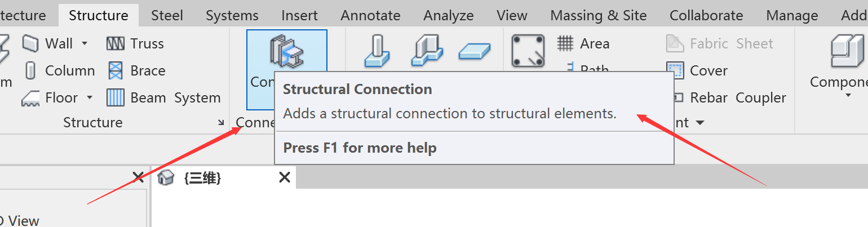
Task: Click the Beam System tool
Action: (163, 98)
